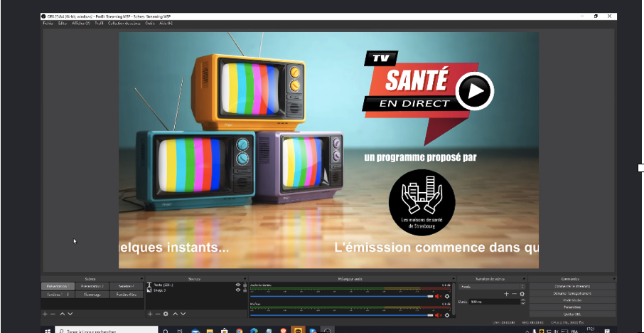This screenshot has width=644, height=333.
Task: Open Paramètres from Commandes panel
Action: [x=572, y=307]
